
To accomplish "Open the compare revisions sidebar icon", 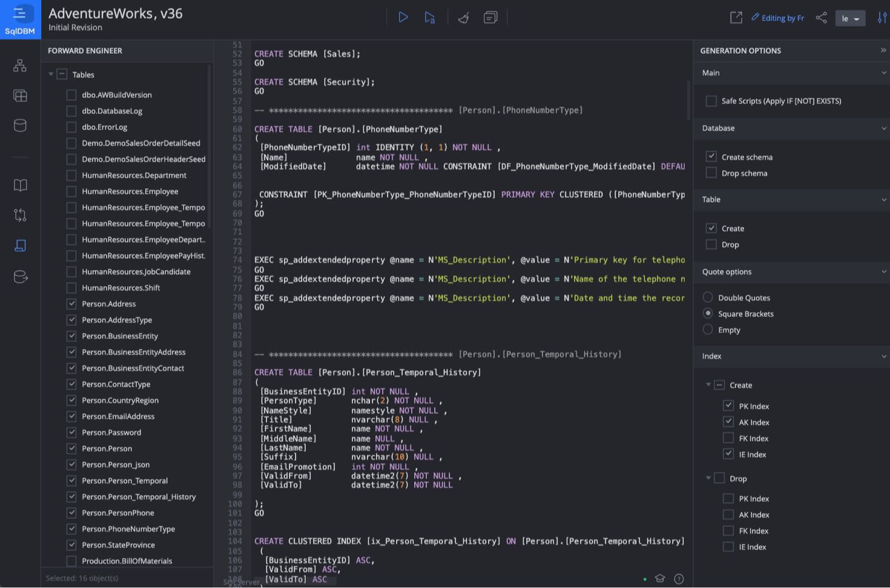I will click(20, 215).
